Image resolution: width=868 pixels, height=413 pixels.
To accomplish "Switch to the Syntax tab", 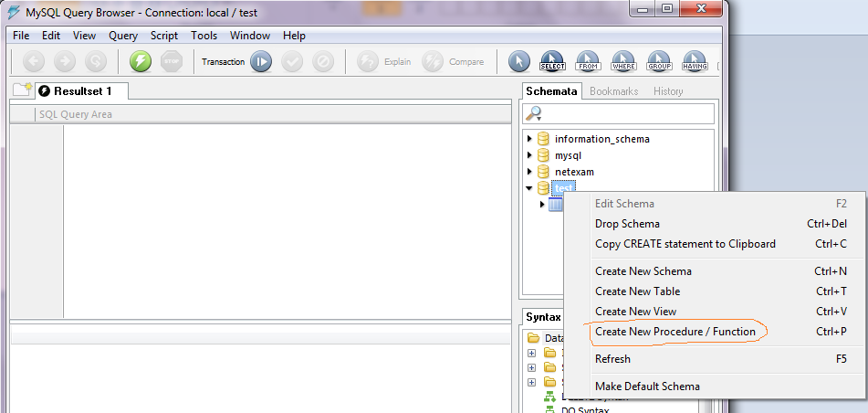I will tap(544, 317).
